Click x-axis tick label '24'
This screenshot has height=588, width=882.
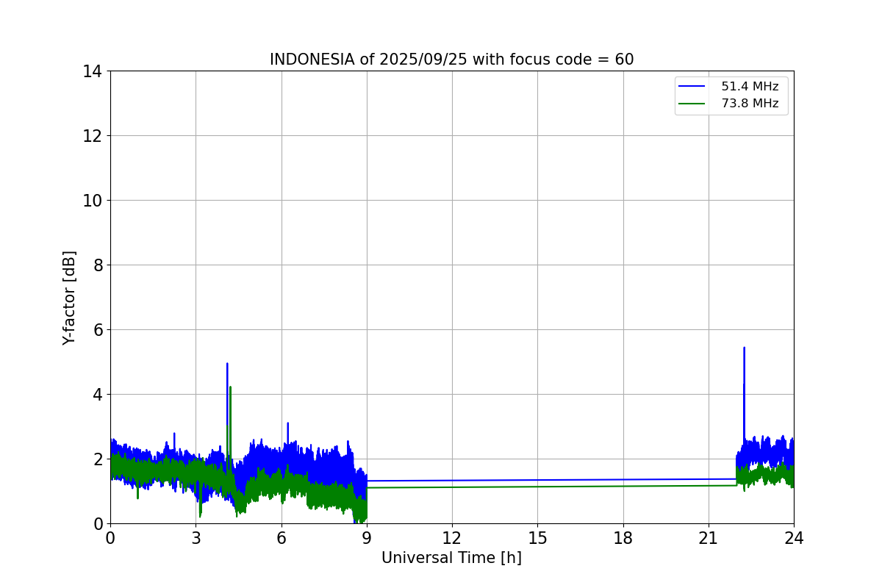click(794, 538)
